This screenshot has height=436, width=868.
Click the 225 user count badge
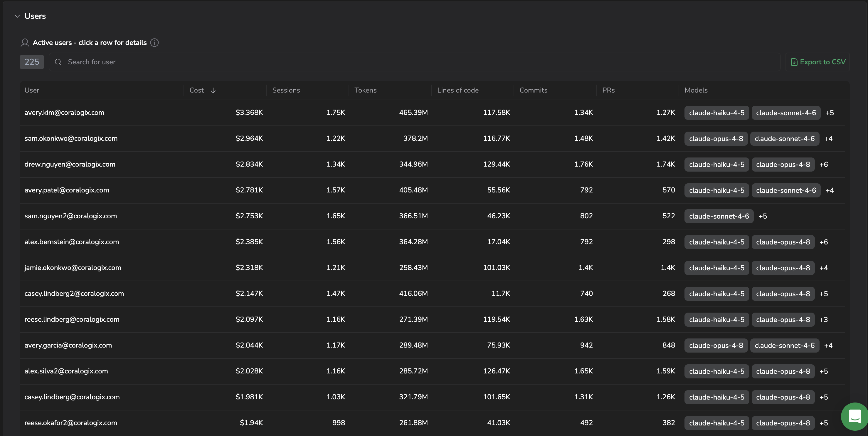32,62
